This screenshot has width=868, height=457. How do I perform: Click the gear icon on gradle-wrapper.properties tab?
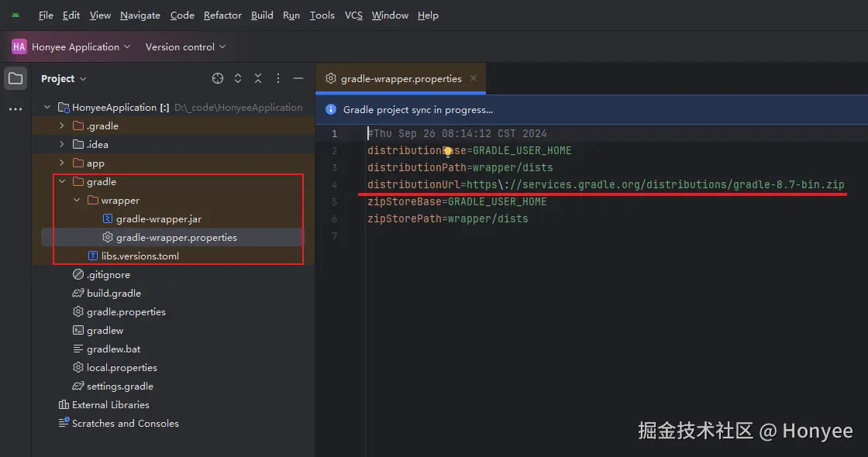pos(330,78)
